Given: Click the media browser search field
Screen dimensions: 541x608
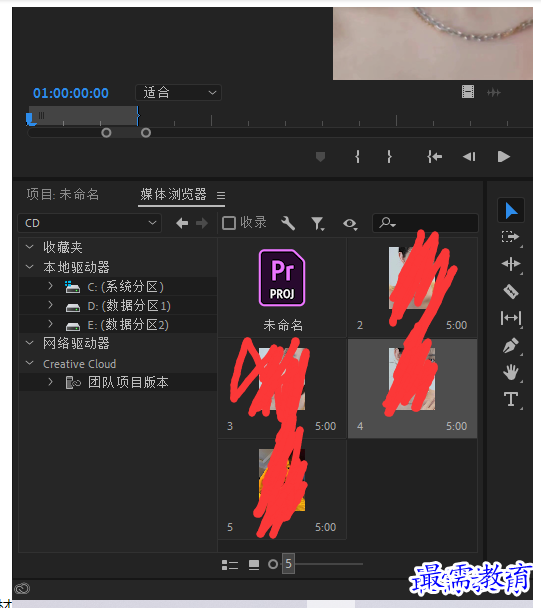Looking at the screenshot, I should (x=425, y=223).
